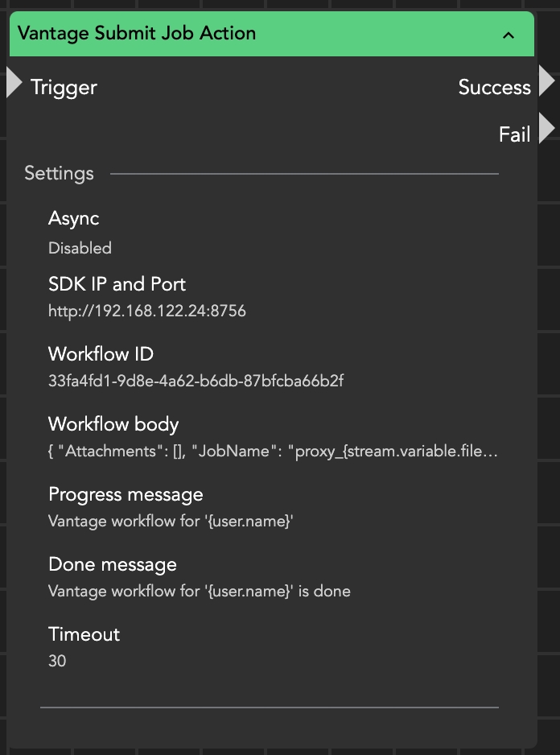Select the Workflow ID label

tap(101, 354)
